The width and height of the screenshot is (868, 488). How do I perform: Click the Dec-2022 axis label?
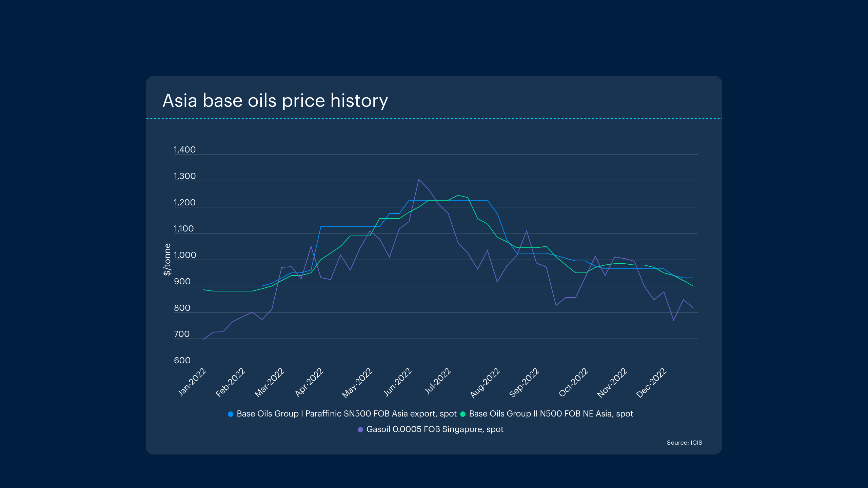(x=651, y=383)
